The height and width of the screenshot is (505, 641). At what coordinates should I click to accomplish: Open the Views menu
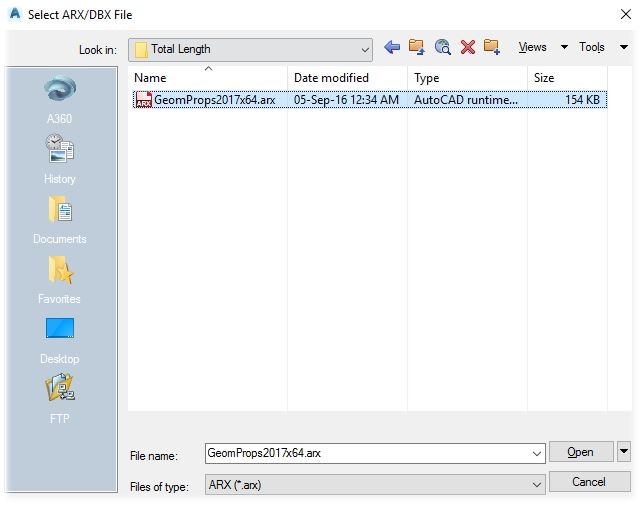pos(532,47)
